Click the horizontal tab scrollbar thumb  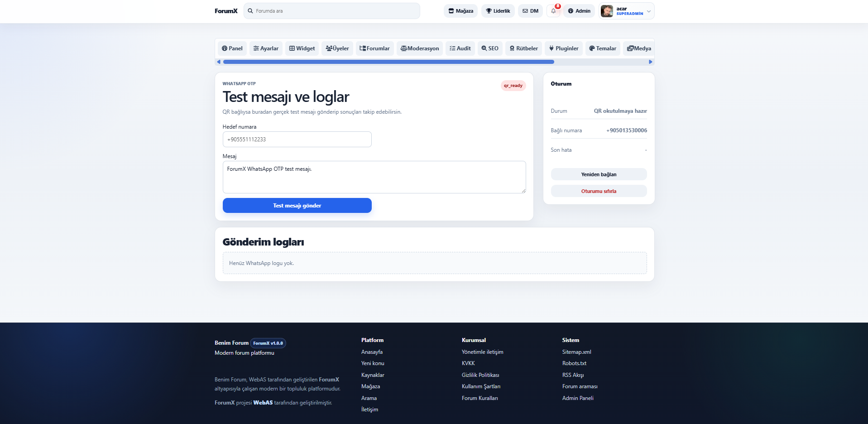[388, 62]
